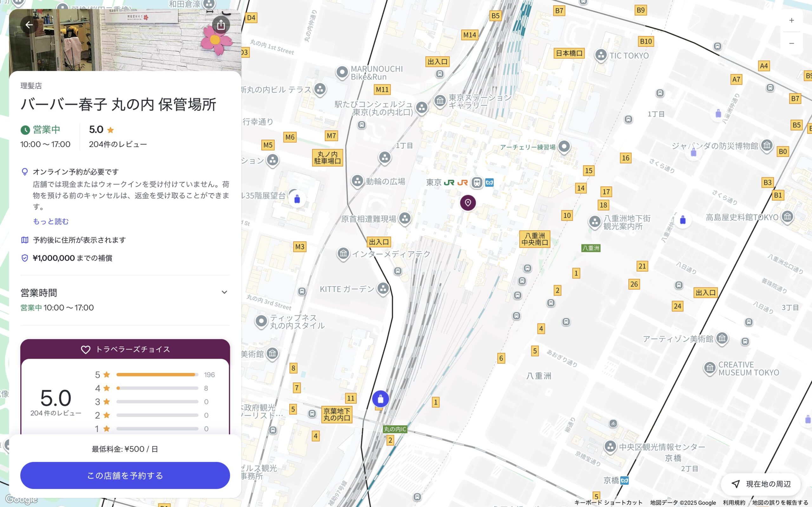
Task: Zoom in on the map
Action: pos(791,21)
